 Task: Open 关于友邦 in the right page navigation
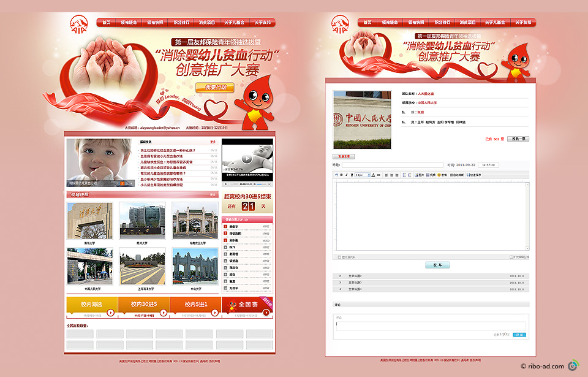pos(523,23)
